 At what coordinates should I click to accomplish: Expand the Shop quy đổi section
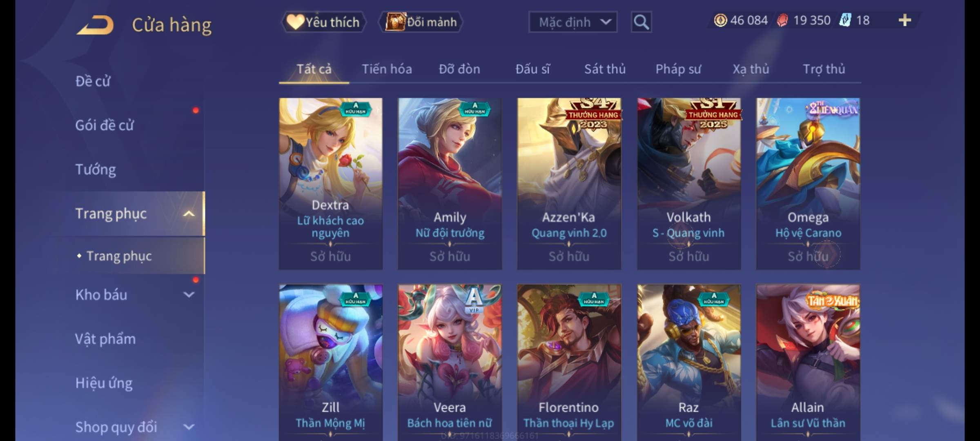pyautogui.click(x=189, y=427)
